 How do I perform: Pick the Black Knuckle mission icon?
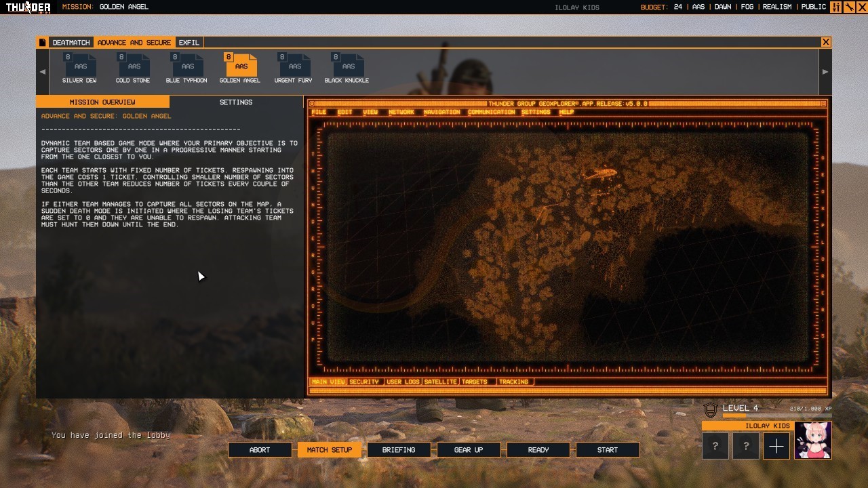click(x=347, y=65)
